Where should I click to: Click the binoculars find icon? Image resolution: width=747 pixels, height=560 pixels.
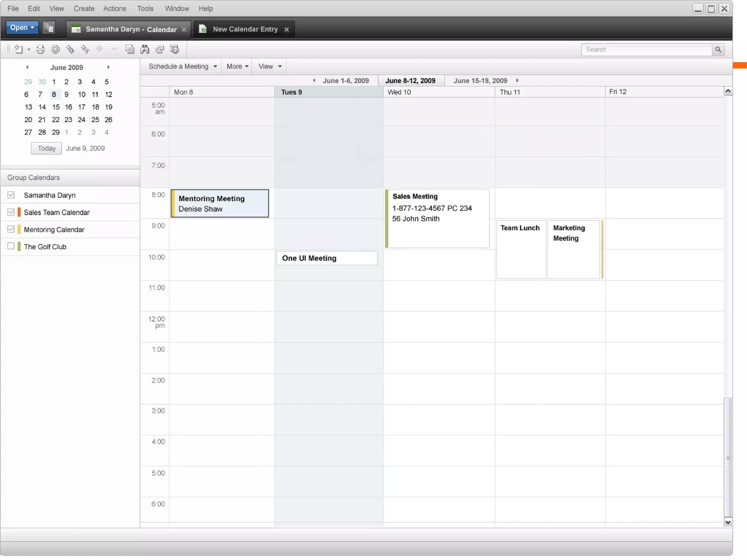pyautogui.click(x=145, y=49)
